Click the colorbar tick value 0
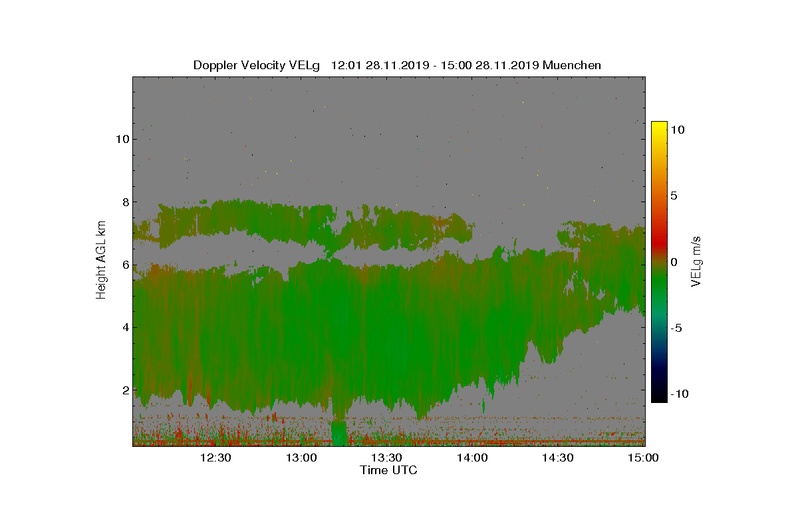Screen dimensions: 798x532 tap(674, 262)
